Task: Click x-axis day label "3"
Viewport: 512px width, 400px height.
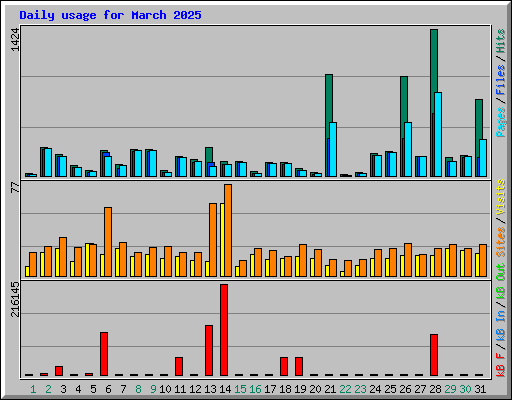Action: 63,389
